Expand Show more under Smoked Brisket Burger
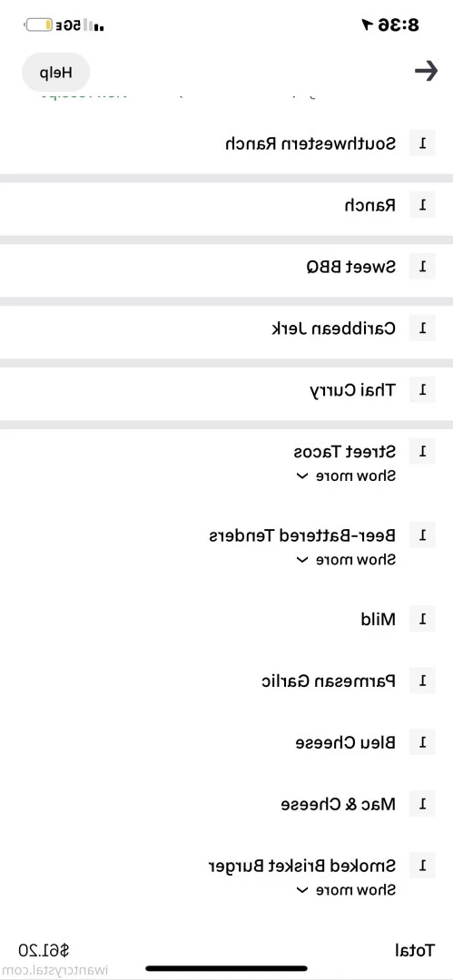The image size is (453, 980). click(345, 890)
